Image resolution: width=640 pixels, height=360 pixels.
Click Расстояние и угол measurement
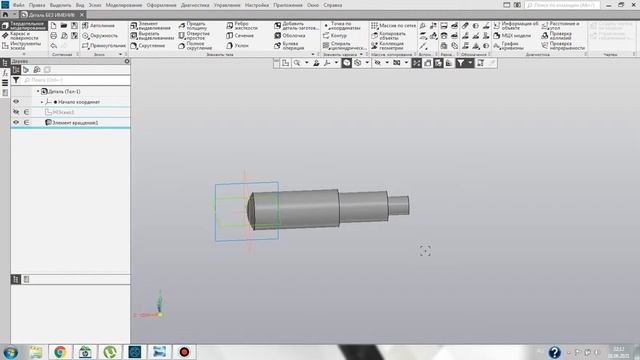tap(560, 26)
